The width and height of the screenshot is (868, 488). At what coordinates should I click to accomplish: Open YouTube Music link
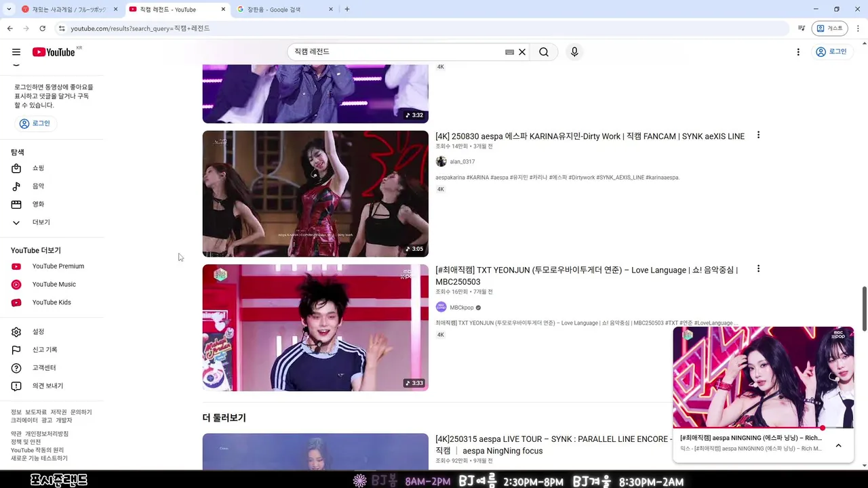click(x=53, y=285)
